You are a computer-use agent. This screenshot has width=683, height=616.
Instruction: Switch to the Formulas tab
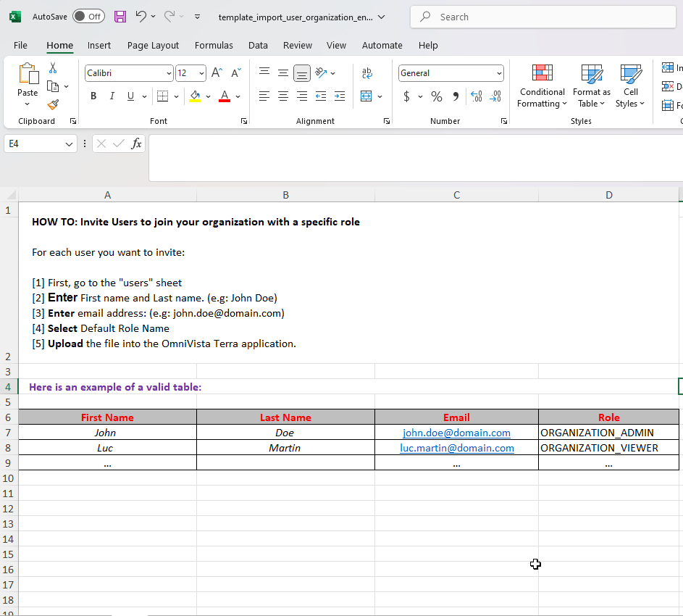214,45
